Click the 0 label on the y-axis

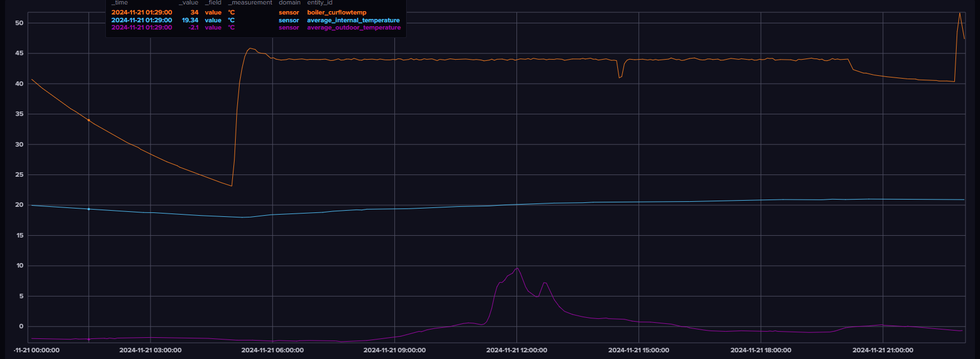(21, 327)
